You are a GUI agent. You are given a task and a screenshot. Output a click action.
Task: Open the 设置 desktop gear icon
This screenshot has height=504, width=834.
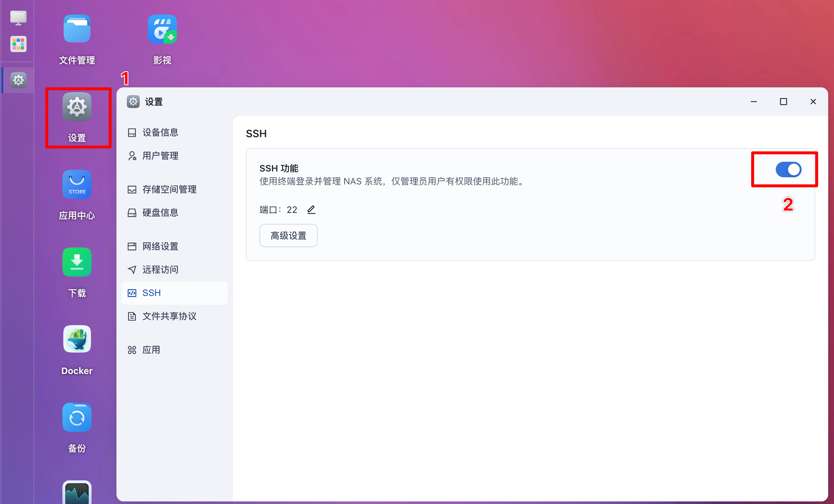coord(77,107)
